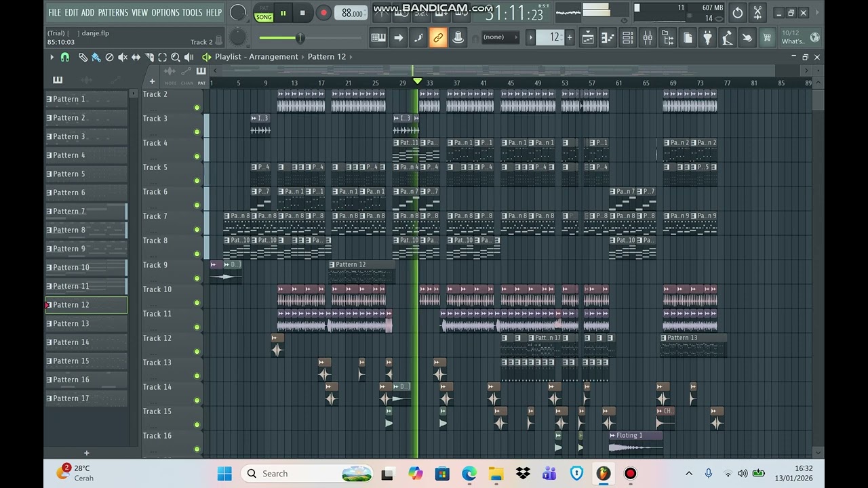Open File Explorer from the taskbar

[496, 474]
